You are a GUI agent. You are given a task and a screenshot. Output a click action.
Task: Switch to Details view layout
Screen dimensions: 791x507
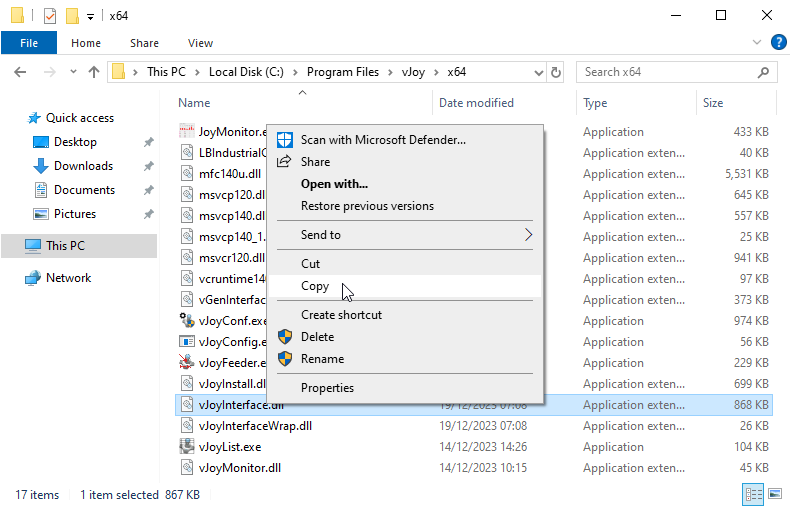pyautogui.click(x=754, y=494)
